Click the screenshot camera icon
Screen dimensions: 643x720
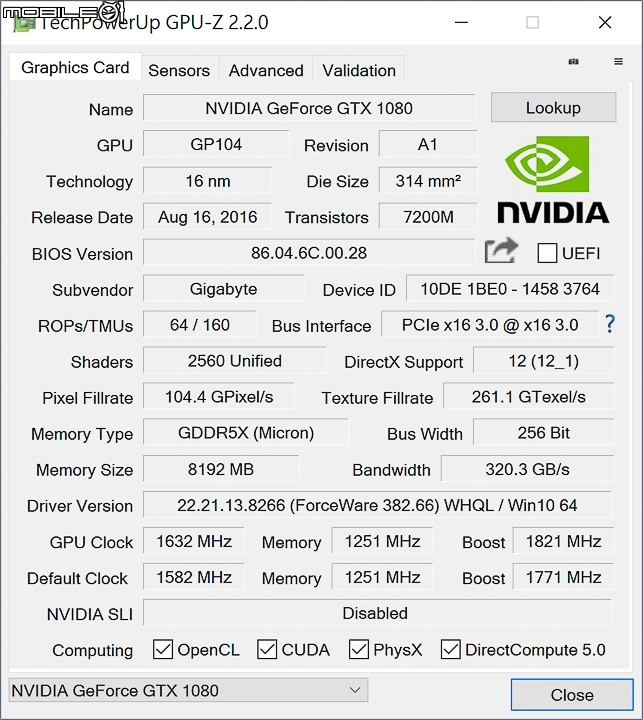point(573,62)
